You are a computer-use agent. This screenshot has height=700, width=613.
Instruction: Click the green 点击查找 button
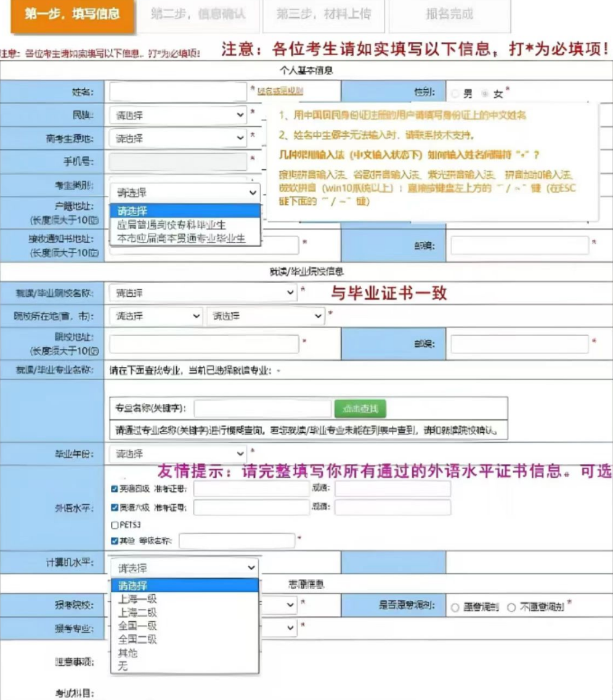[360, 408]
